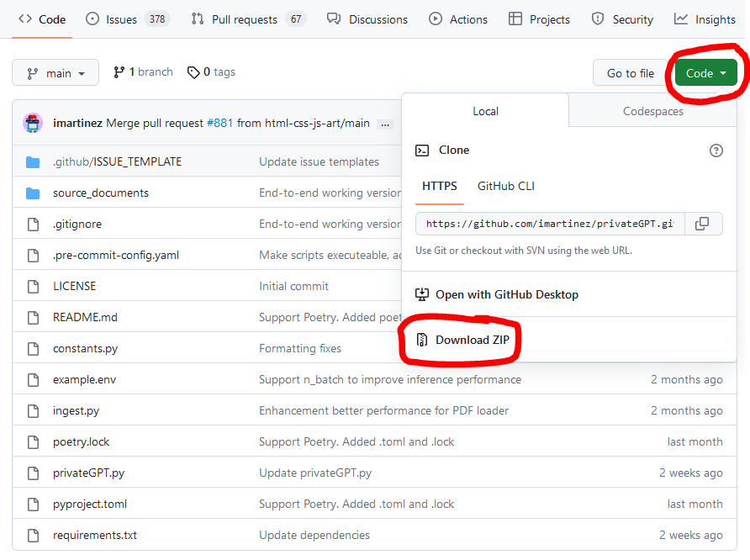Expand the commit message ellipsis button

385,124
